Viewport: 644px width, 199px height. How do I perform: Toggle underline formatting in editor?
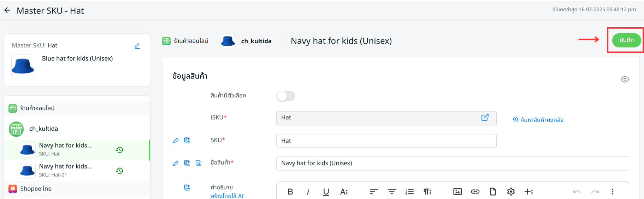326,192
